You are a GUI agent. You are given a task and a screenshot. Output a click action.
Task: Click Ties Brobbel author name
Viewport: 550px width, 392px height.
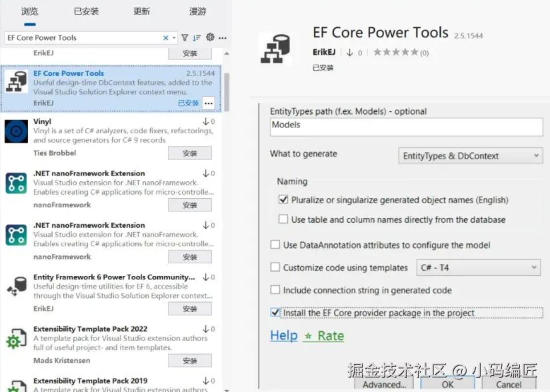[x=55, y=153]
